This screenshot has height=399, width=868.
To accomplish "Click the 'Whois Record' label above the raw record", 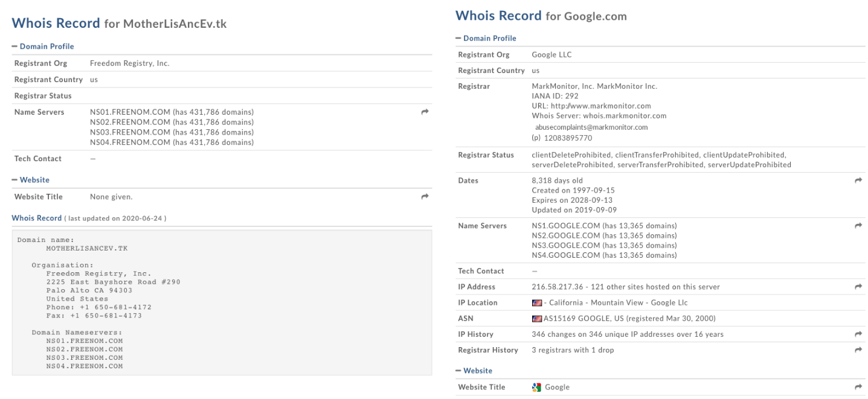I will [x=37, y=218].
